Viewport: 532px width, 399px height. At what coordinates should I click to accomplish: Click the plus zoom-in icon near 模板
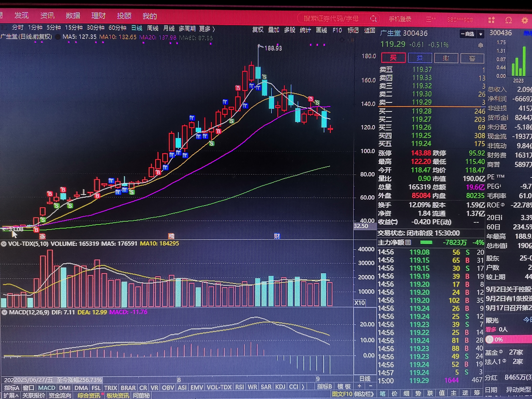coord(359,386)
